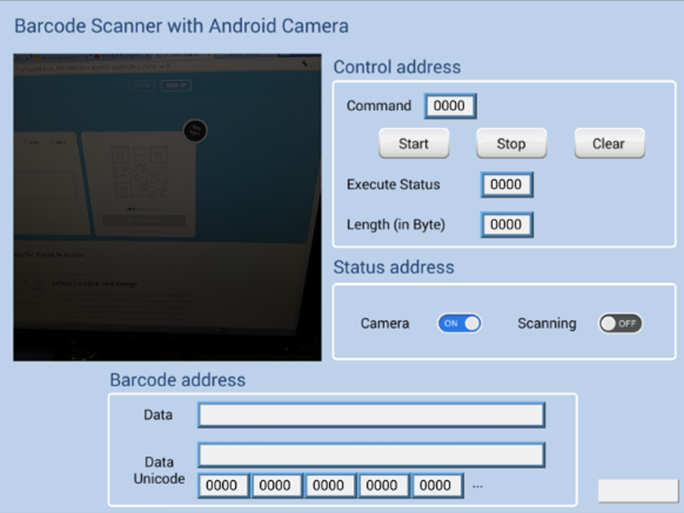Click the Barcode Scanner with Android Camera title
This screenshot has height=513, width=684.
point(181,26)
